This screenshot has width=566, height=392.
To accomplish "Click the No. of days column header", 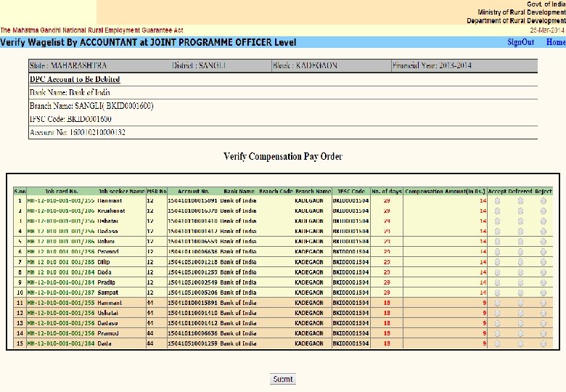I will click(387, 192).
